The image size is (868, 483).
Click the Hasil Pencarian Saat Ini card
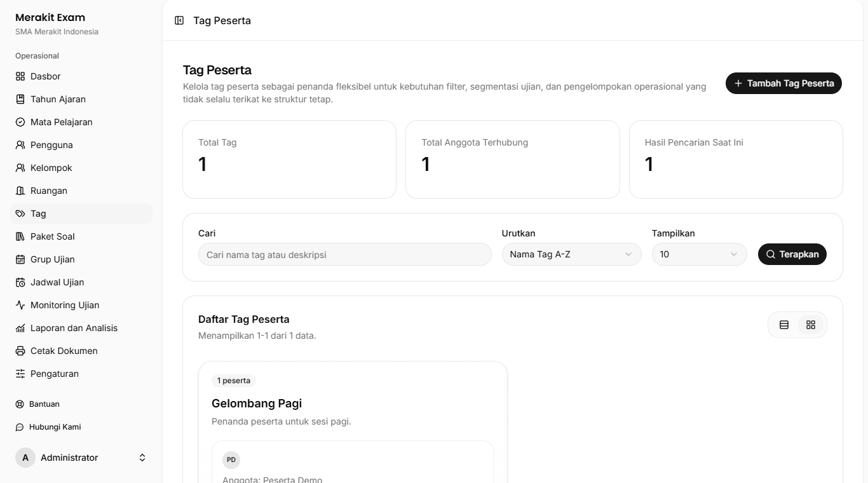[x=736, y=160]
